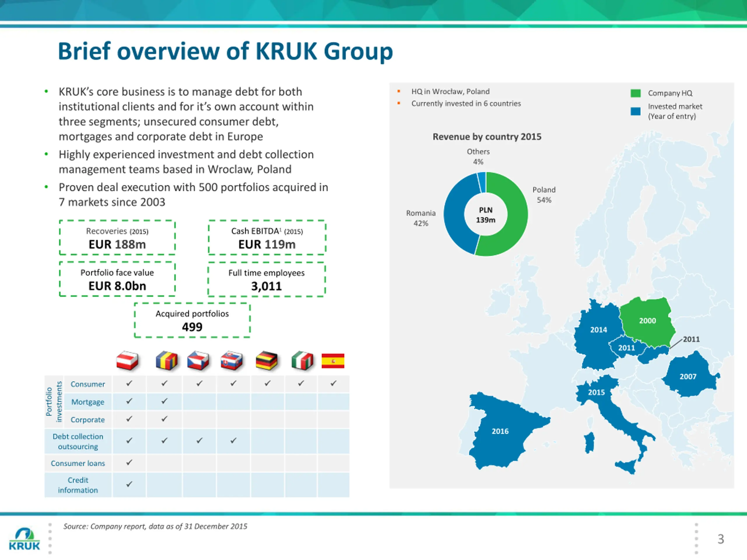Click the Romania flag icon

tap(167, 360)
